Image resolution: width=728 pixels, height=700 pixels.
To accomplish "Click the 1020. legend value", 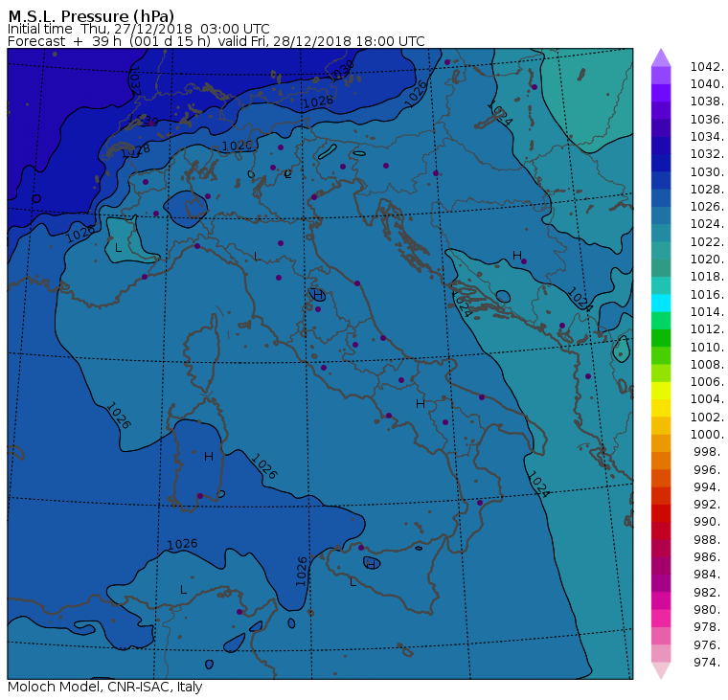I will click(x=707, y=259).
